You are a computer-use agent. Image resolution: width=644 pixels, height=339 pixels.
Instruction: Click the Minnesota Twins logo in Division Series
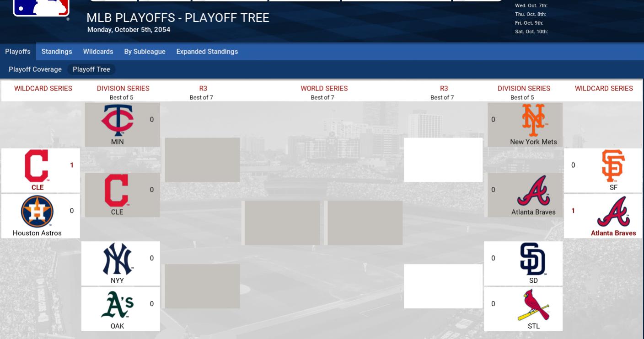point(118,120)
